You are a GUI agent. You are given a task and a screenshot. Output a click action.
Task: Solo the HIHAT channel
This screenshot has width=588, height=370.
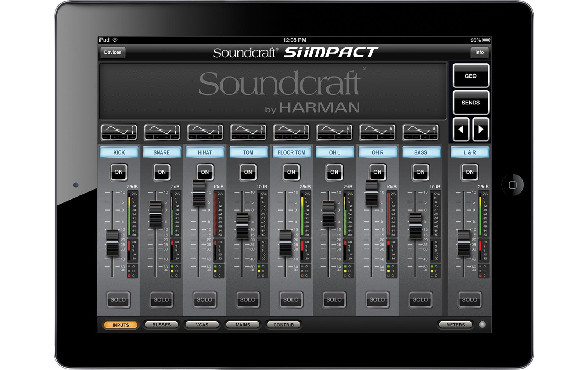pyautogui.click(x=204, y=299)
